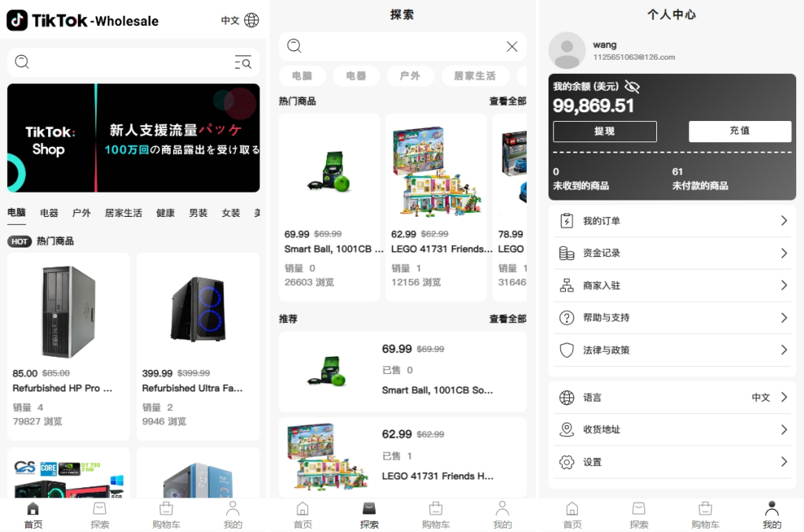
Task: Expand the 资金记录 row chevron
Action: [784, 253]
